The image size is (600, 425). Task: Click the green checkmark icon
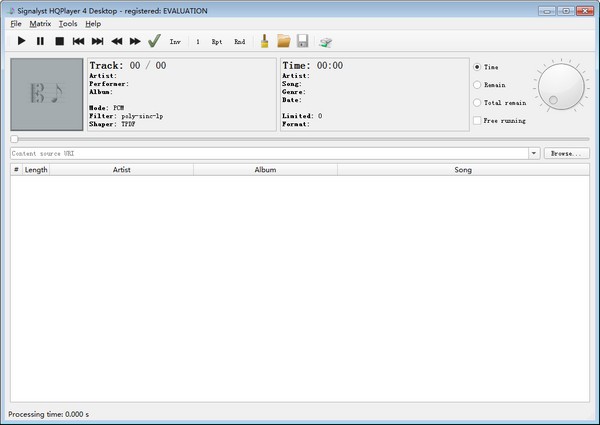pyautogui.click(x=154, y=41)
